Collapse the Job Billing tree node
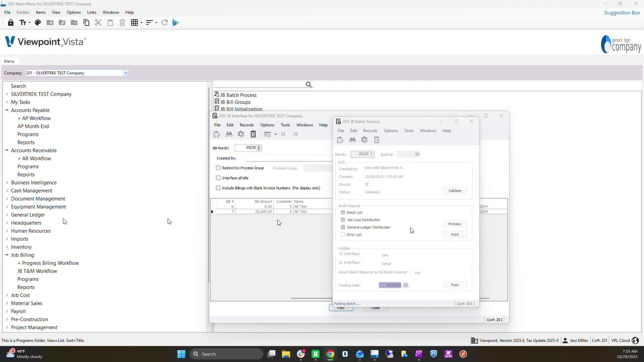Viewport: 644px width, 362px height. pos(7,255)
